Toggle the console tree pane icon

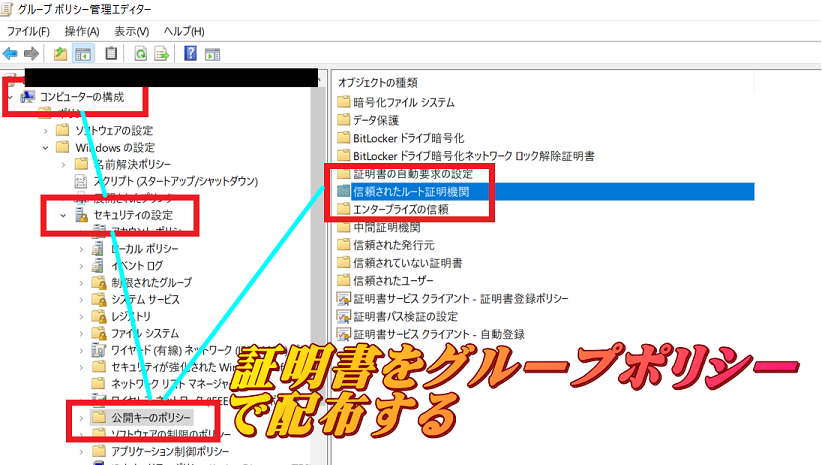[x=83, y=53]
